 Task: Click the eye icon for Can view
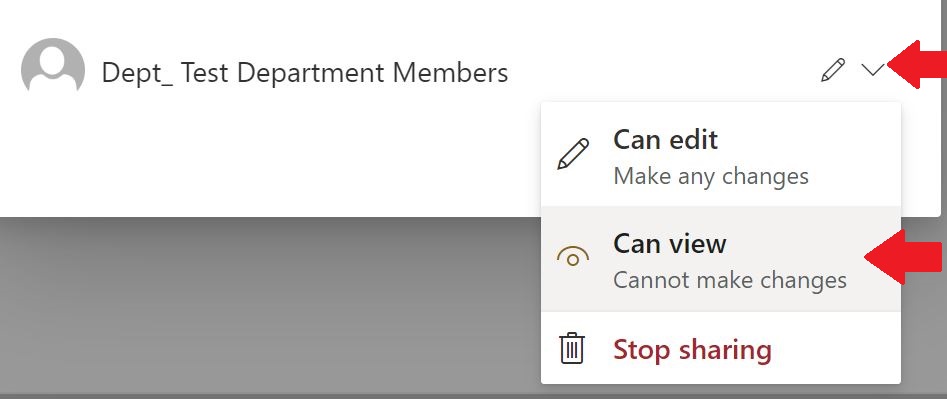click(x=573, y=258)
